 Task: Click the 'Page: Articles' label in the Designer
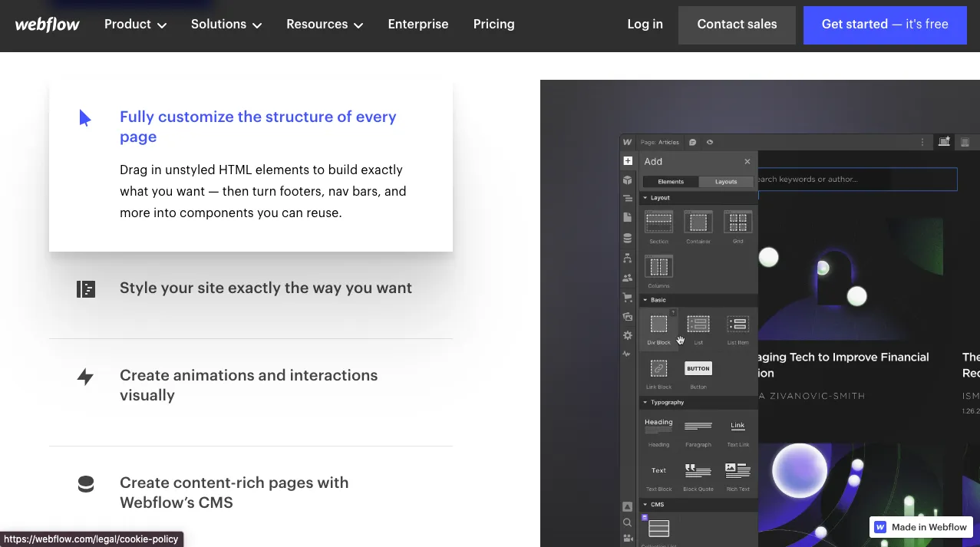[660, 142]
